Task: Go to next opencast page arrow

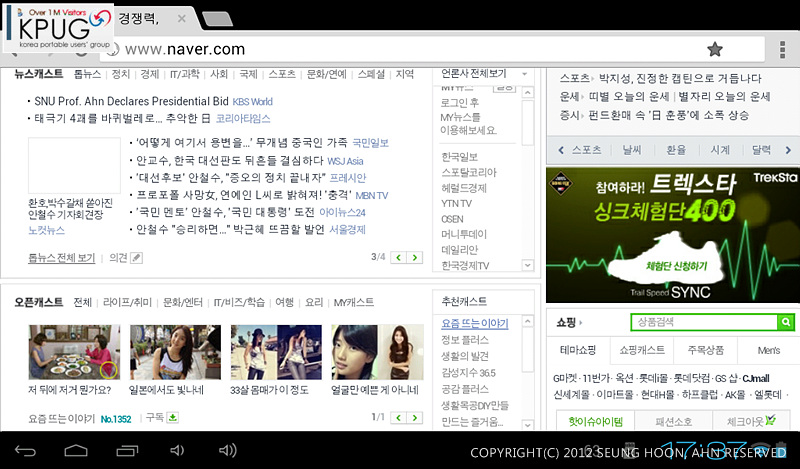Action: pyautogui.click(x=415, y=417)
